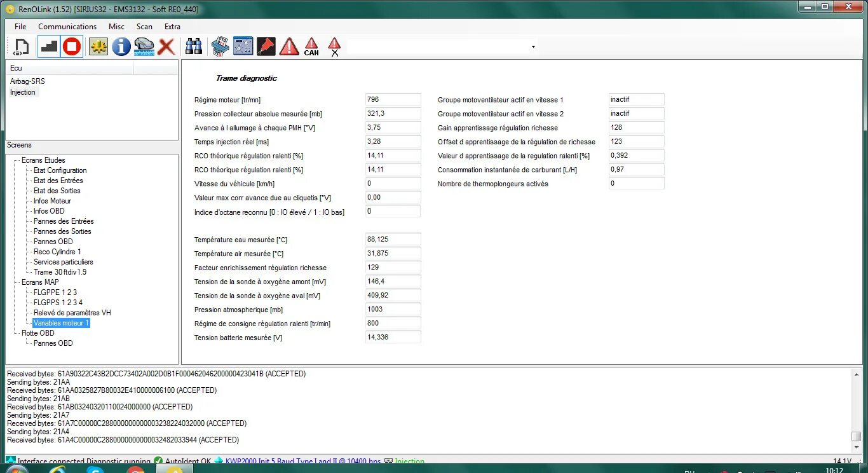Open Relevé de paramètres VH screen
Image resolution: width=868 pixels, height=473 pixels.
click(x=72, y=313)
